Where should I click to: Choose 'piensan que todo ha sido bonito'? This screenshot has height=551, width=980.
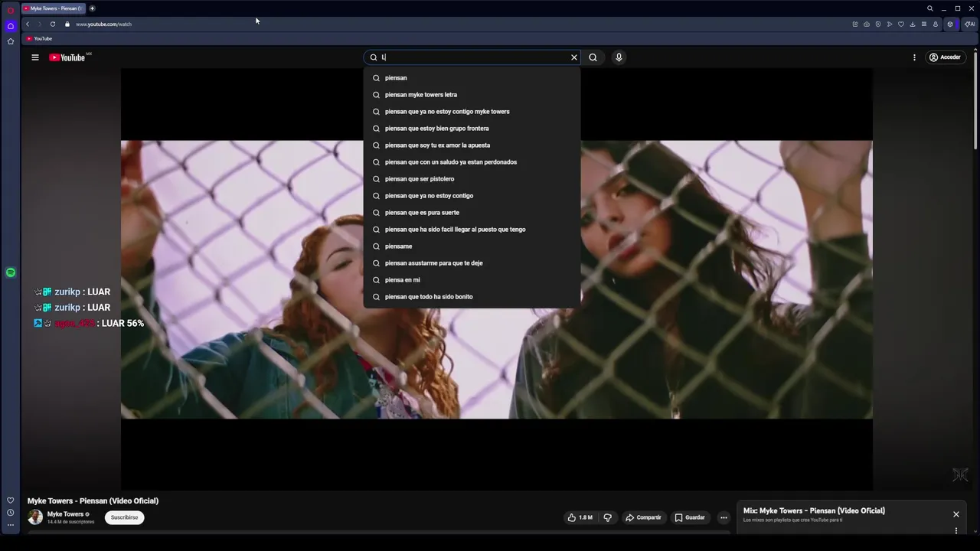click(x=472, y=297)
